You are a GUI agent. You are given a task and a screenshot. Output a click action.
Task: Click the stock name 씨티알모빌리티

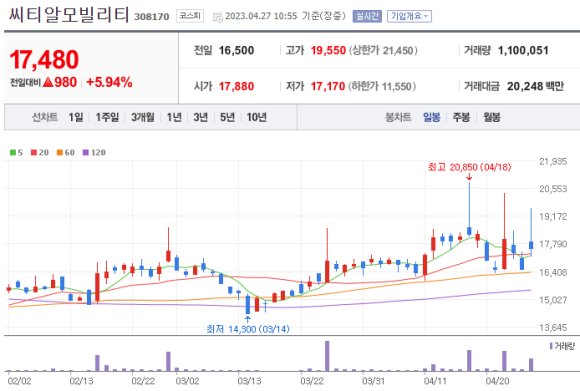69,14
